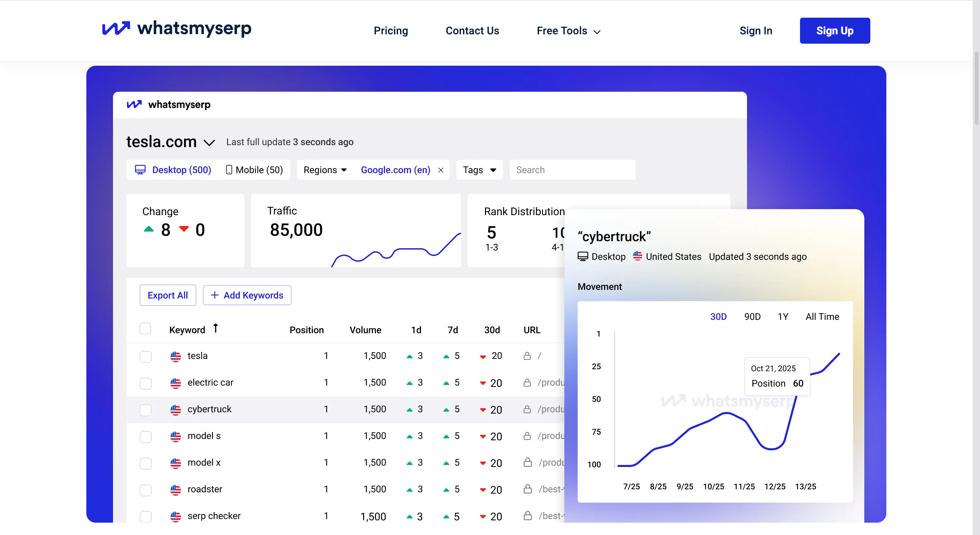Open the Pricing menu link
Screen dimensions: 980x535
click(391, 31)
